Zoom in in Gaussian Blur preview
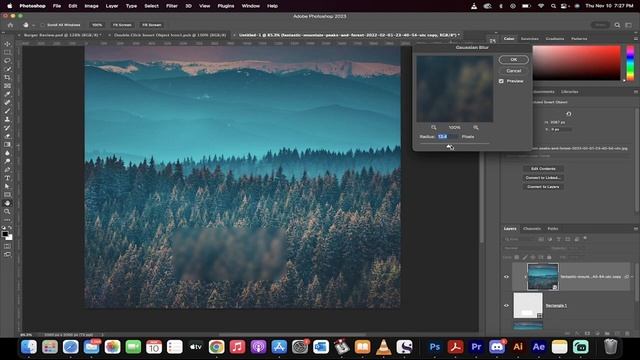The image size is (640, 360). coord(476,127)
